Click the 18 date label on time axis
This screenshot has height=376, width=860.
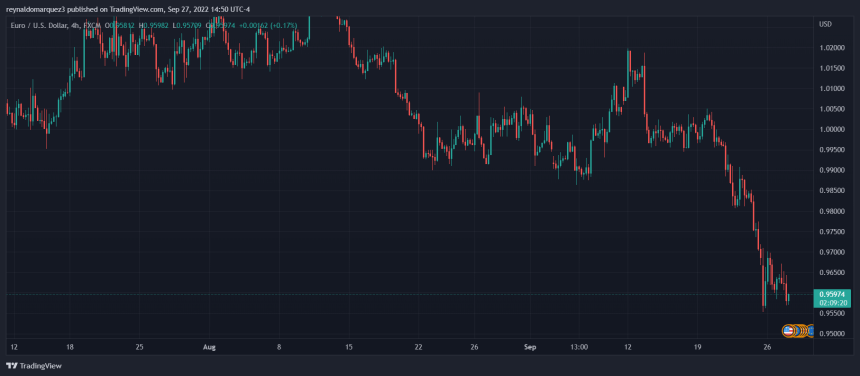click(x=70, y=347)
